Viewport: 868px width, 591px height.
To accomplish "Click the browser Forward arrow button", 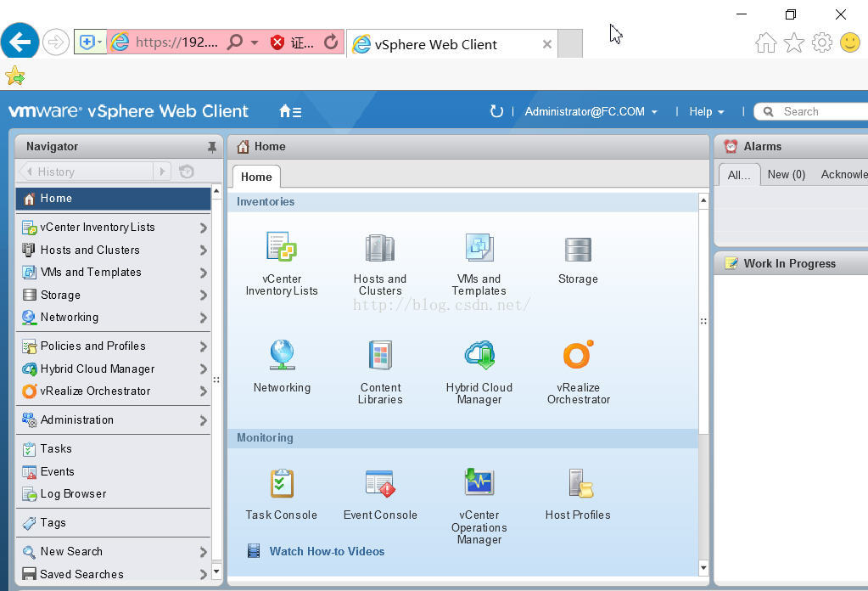I will 55,42.
